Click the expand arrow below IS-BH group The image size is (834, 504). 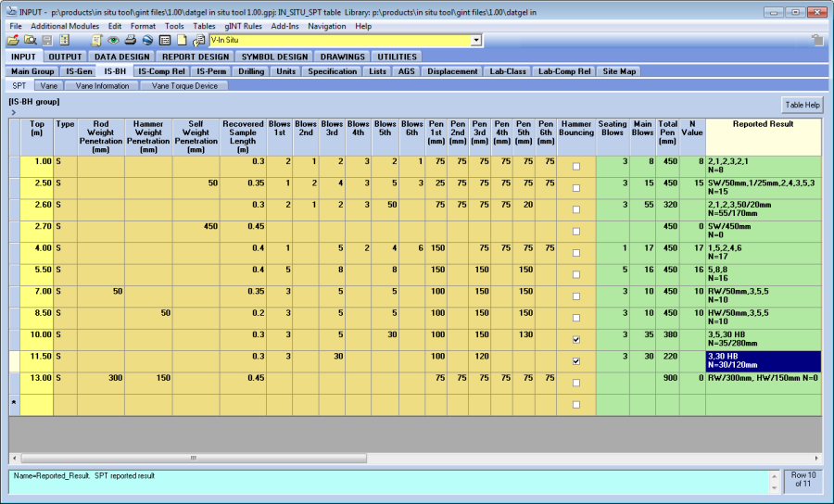click(13, 113)
